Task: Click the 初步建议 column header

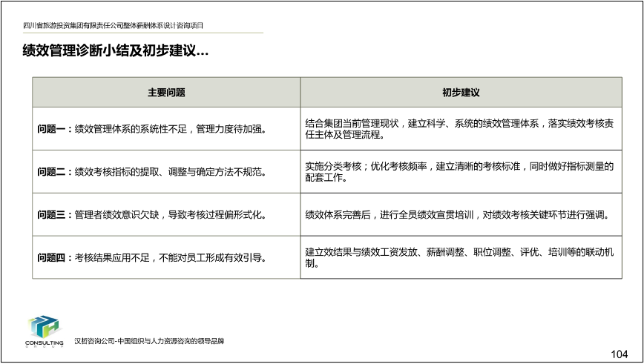Action: coord(461,93)
